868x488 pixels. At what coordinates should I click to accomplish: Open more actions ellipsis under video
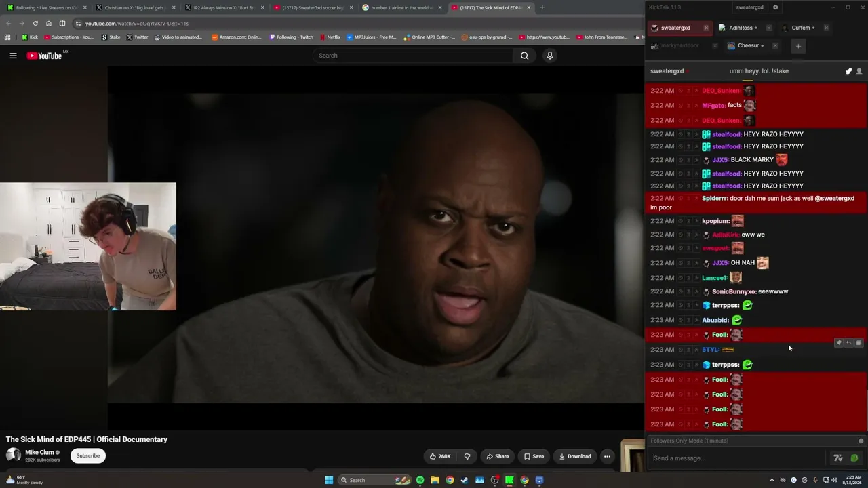607,456
